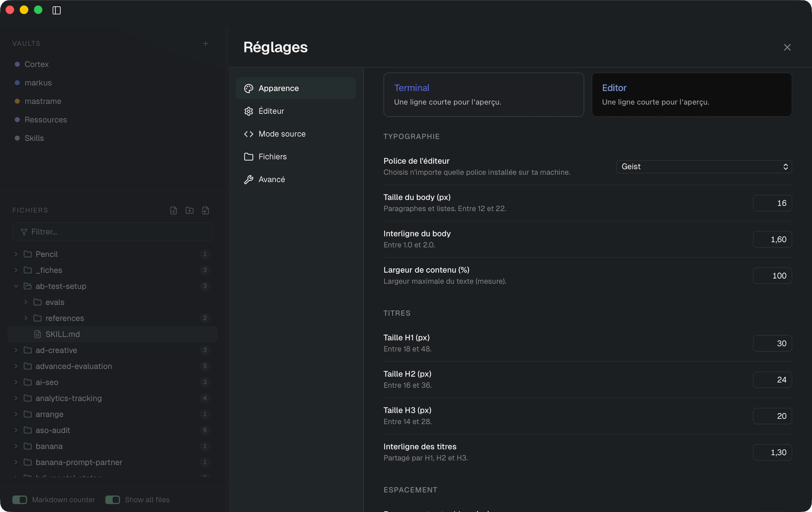Select the banana-prompt-partner folder
812x512 pixels.
click(x=113, y=462)
